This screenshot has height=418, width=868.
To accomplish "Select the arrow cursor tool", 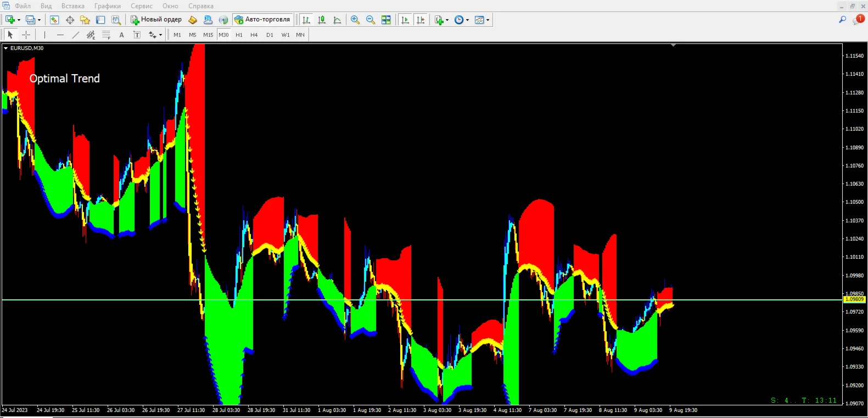I will pyautogui.click(x=10, y=35).
